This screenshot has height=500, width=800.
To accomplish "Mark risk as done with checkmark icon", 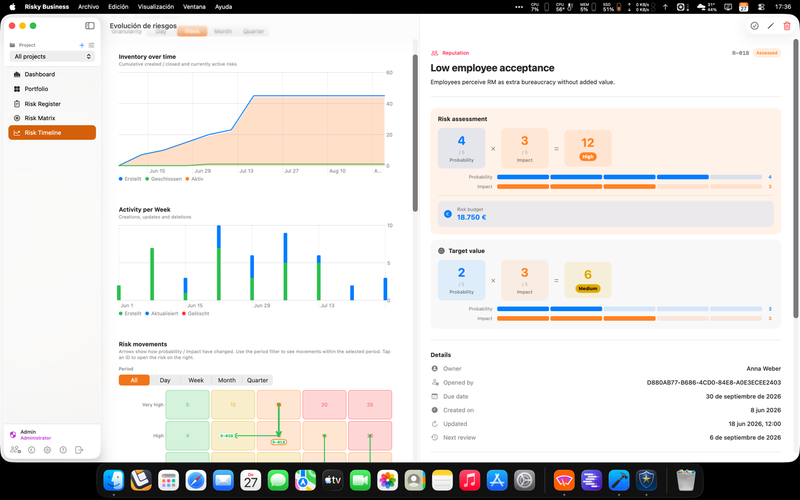I will click(x=754, y=26).
